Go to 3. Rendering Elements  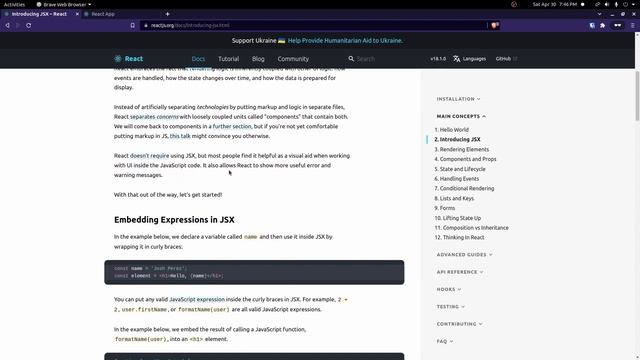pyautogui.click(x=462, y=149)
